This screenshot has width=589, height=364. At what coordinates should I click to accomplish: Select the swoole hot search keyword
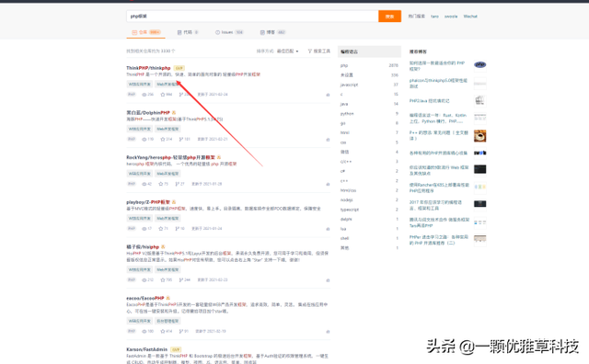tap(451, 17)
